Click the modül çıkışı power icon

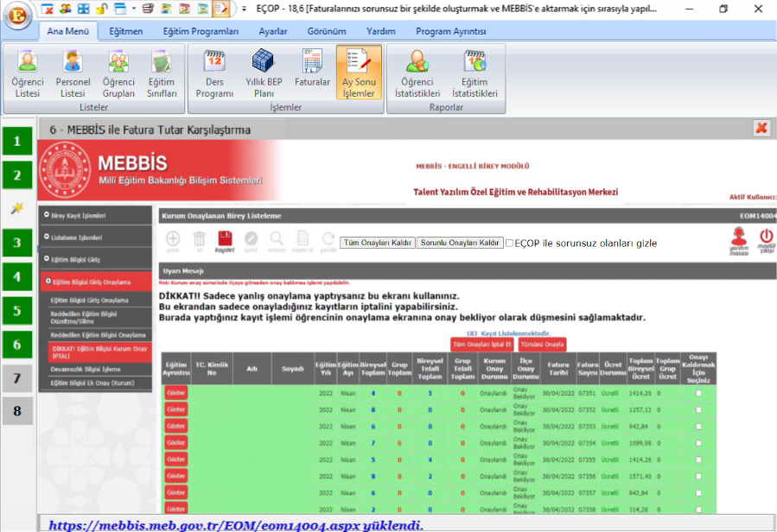[x=766, y=241]
